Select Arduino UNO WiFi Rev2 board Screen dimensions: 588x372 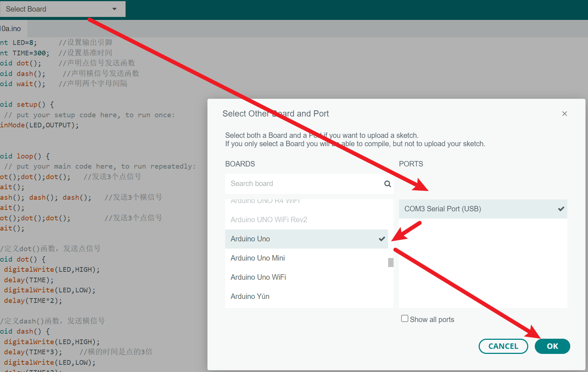coord(306,220)
